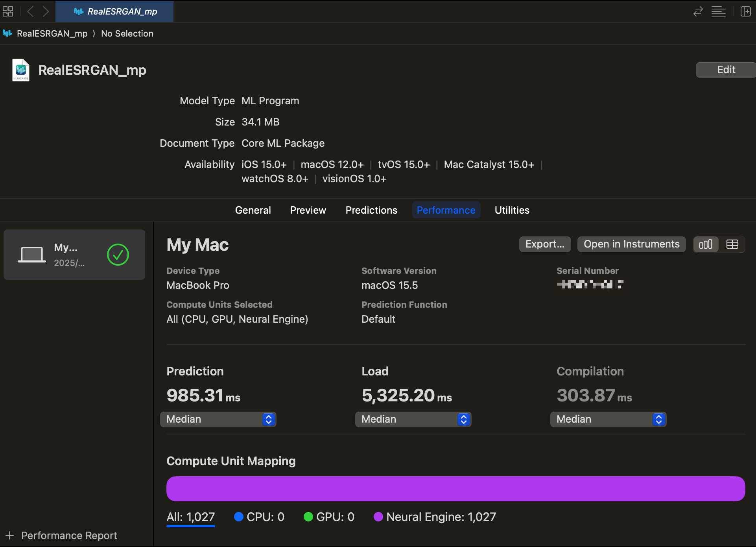756x547 pixels.
Task: Click the green checkmark status icon
Action: 118,255
